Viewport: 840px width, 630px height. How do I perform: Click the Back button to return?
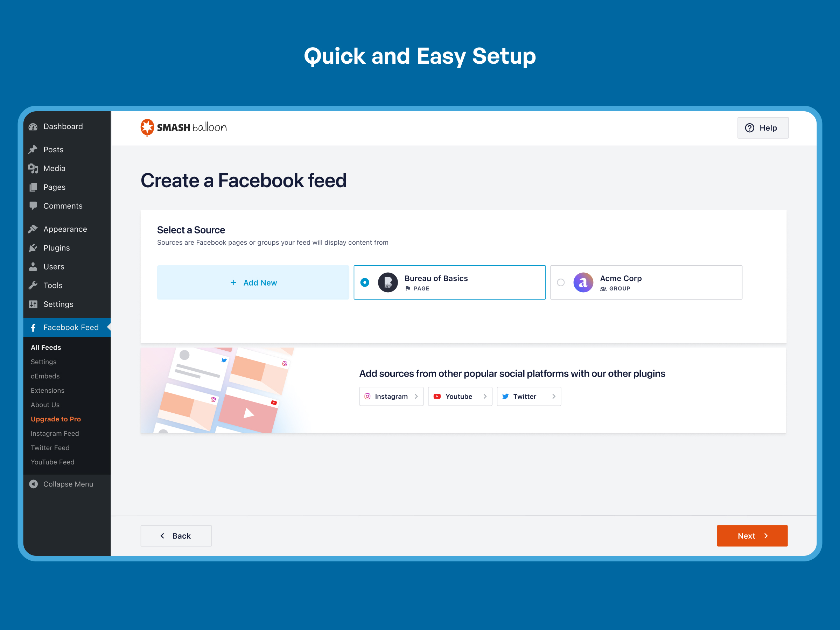click(x=175, y=535)
